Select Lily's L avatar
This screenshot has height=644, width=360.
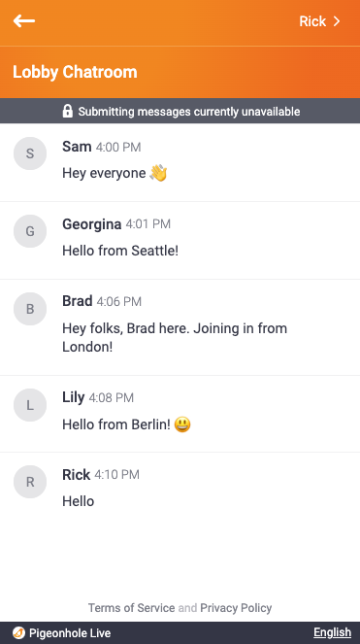(x=30, y=405)
